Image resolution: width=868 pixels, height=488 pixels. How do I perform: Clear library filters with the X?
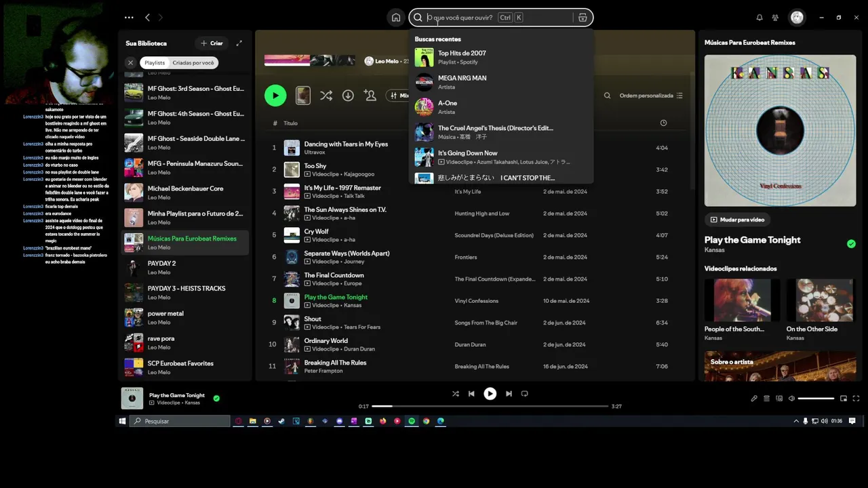pyautogui.click(x=131, y=62)
